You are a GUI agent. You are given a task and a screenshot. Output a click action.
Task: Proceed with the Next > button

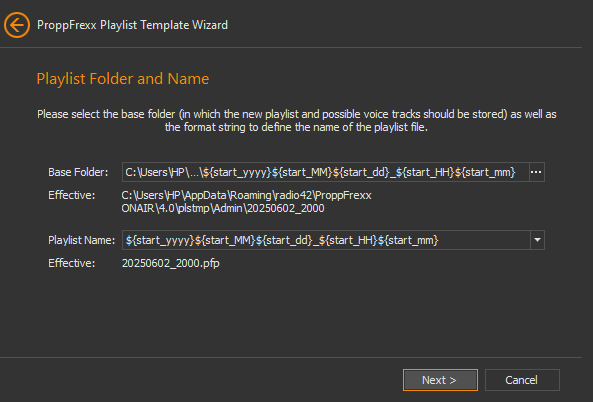pos(440,380)
